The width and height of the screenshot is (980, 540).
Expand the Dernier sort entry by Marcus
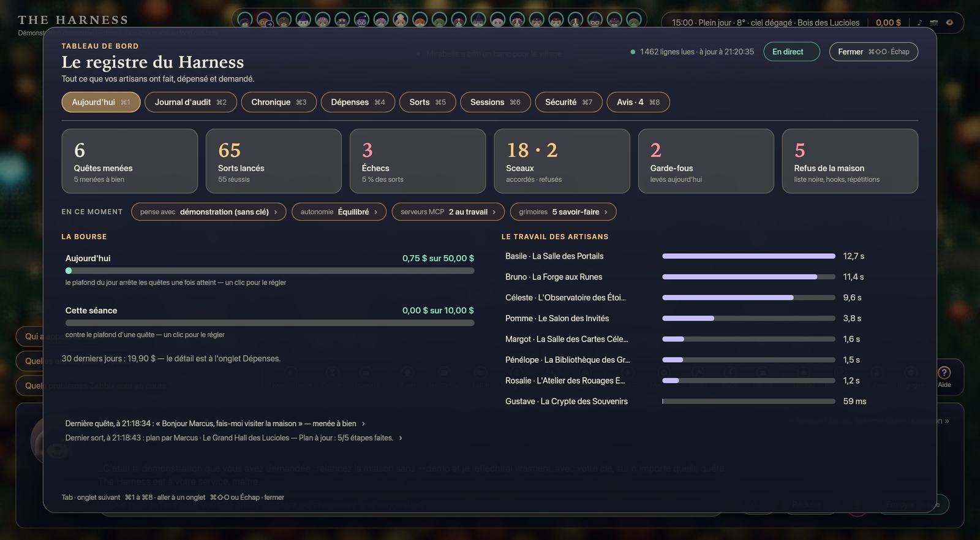point(234,438)
